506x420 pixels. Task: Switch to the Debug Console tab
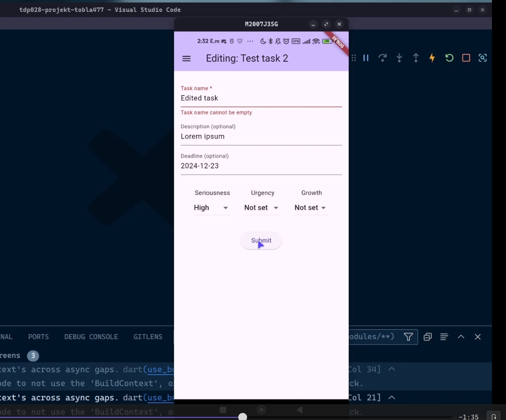click(91, 337)
